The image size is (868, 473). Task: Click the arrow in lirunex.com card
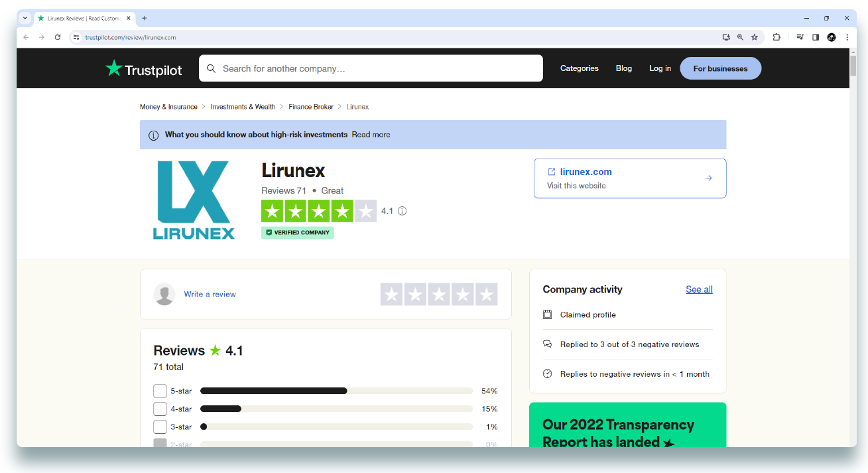click(708, 178)
